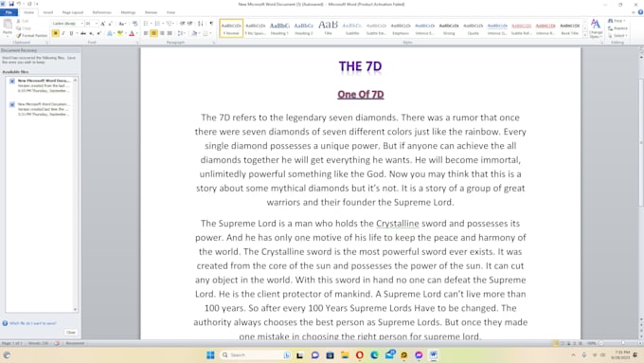Clear all formatting from the selection
This screenshot has width=644, height=363.
click(134, 24)
